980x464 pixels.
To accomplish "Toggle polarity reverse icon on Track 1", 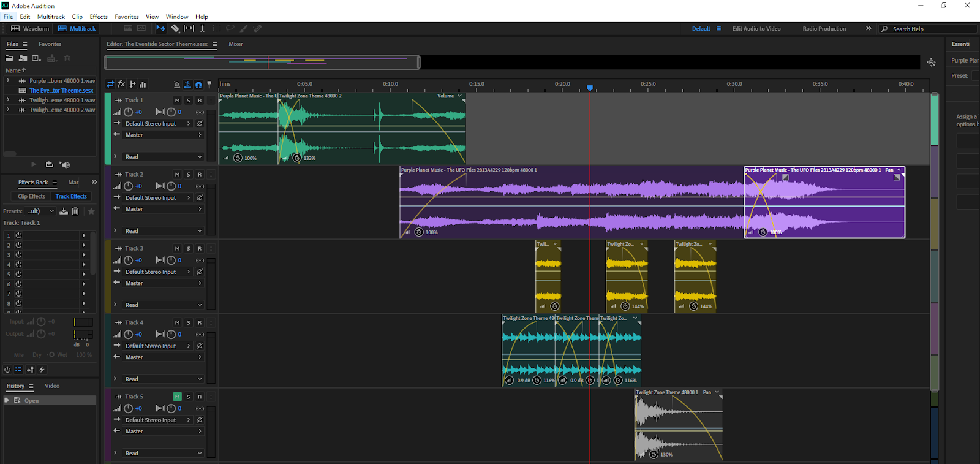I will click(200, 124).
